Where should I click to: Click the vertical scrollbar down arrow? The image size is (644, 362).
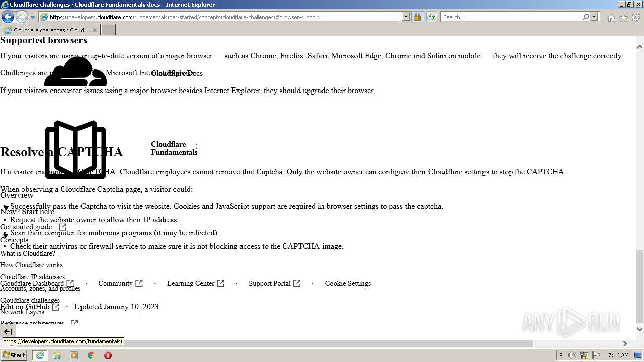(x=639, y=329)
